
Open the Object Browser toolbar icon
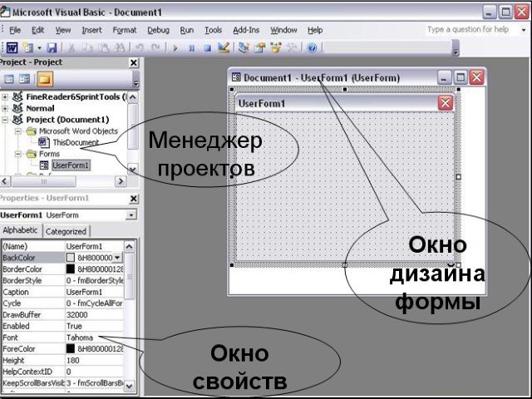276,48
